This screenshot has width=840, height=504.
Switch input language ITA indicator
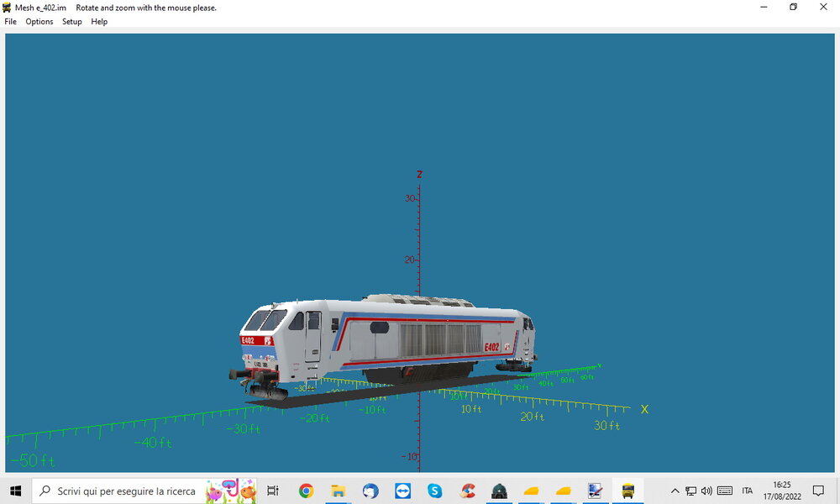click(x=748, y=491)
